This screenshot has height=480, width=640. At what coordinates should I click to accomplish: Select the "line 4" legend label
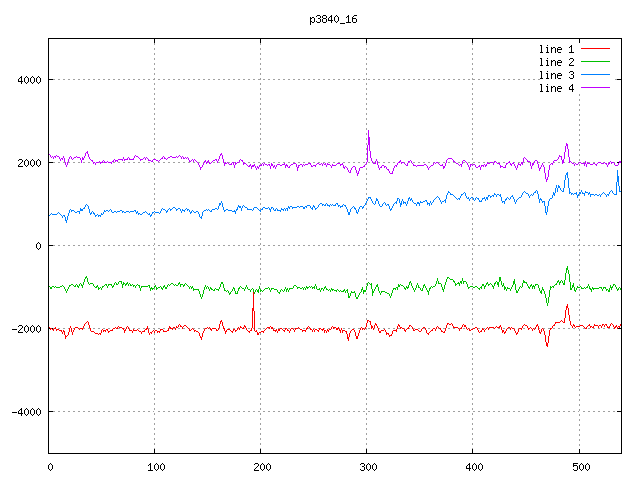tap(556, 89)
